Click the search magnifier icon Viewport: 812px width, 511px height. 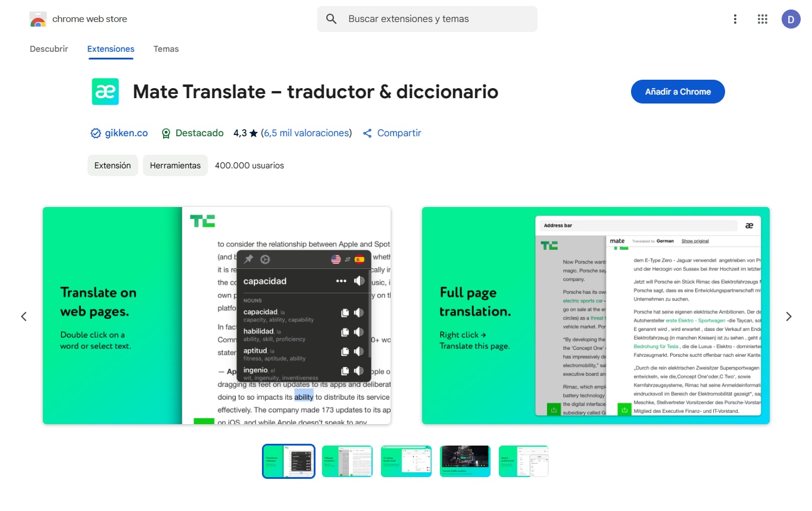click(332, 19)
